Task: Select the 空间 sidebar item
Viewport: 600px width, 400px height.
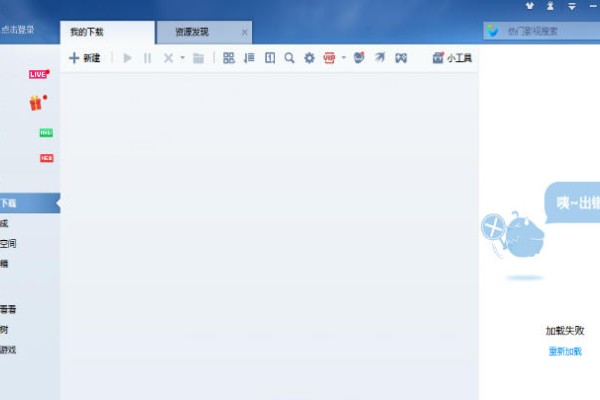Action: [x=8, y=243]
